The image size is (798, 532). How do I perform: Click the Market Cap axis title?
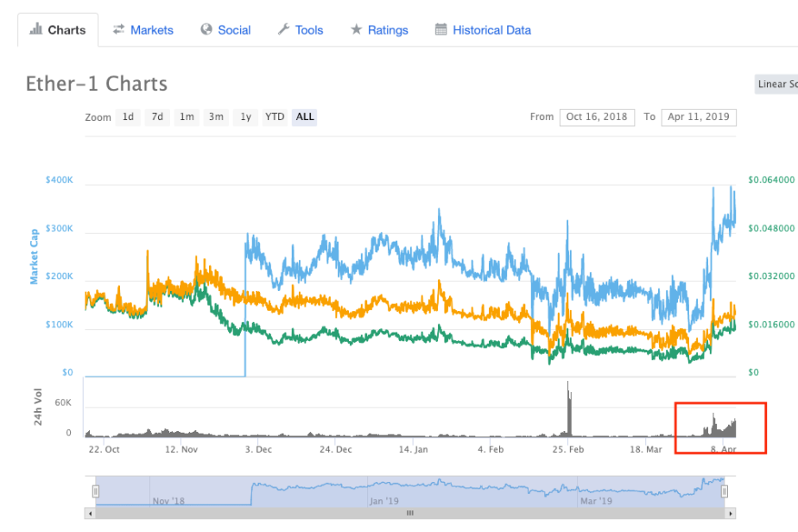tap(34, 256)
